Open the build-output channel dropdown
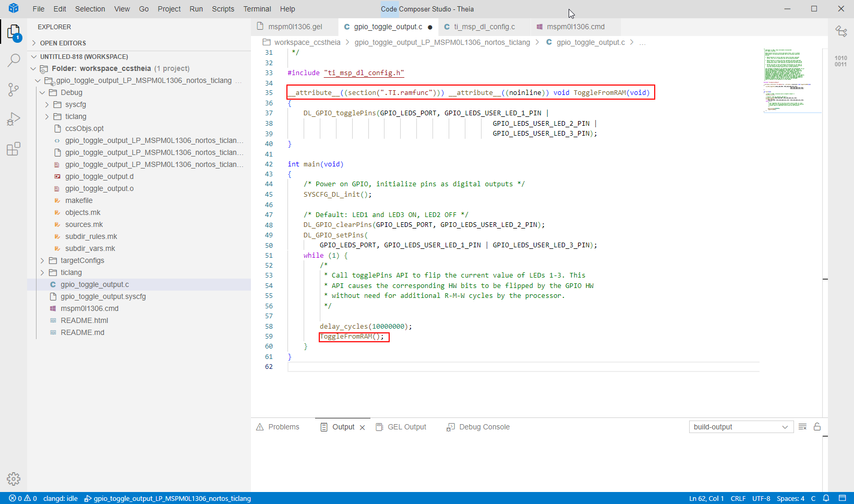The width and height of the screenshot is (854, 504). pyautogui.click(x=741, y=427)
